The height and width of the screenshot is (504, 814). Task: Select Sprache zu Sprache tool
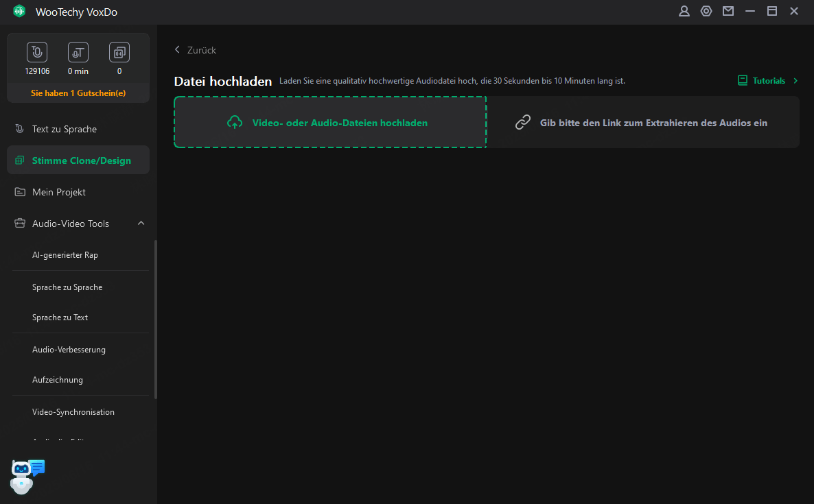point(67,287)
